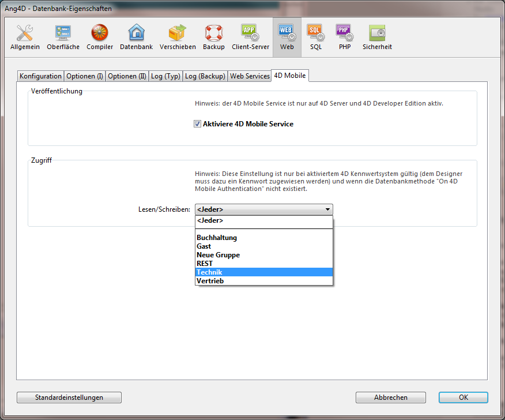Open the PHP settings page
The width and height of the screenshot is (505, 420).
click(345, 37)
